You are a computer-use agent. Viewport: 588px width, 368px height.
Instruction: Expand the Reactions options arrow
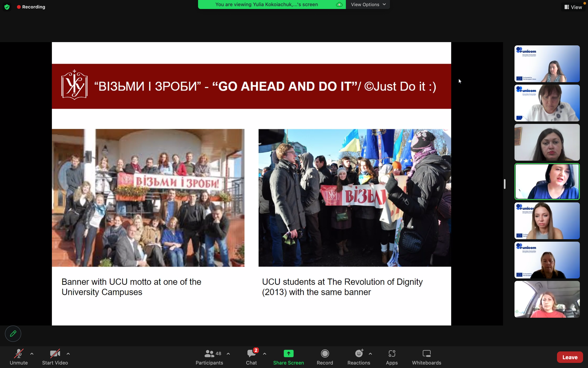(370, 354)
